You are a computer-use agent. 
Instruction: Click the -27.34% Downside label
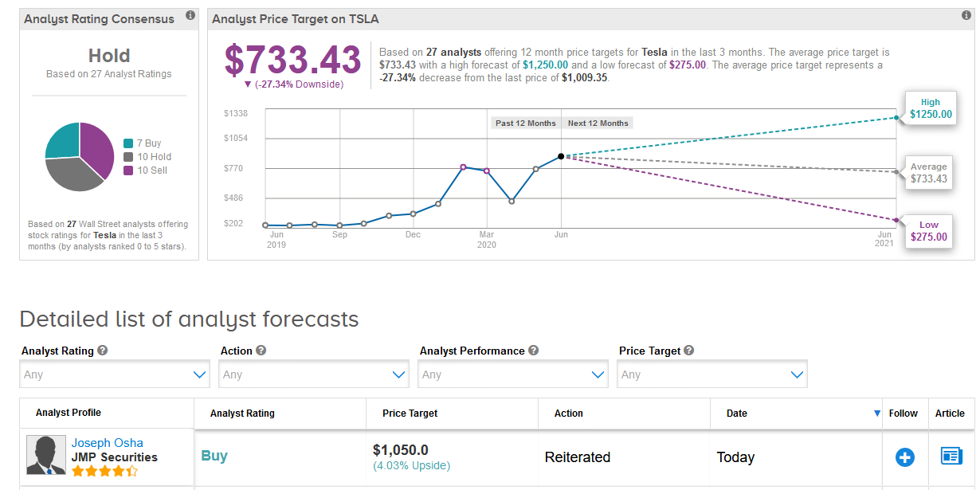tap(293, 84)
